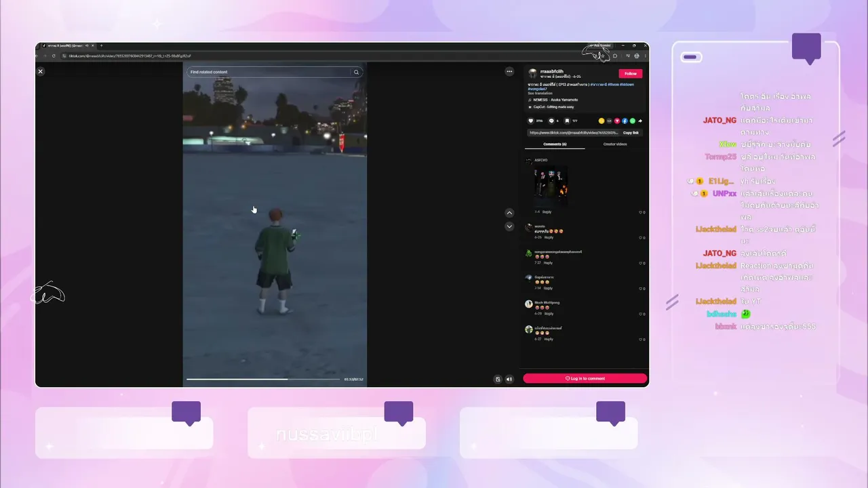The width and height of the screenshot is (868, 488).
Task: Copy the video link
Action: pos(631,133)
